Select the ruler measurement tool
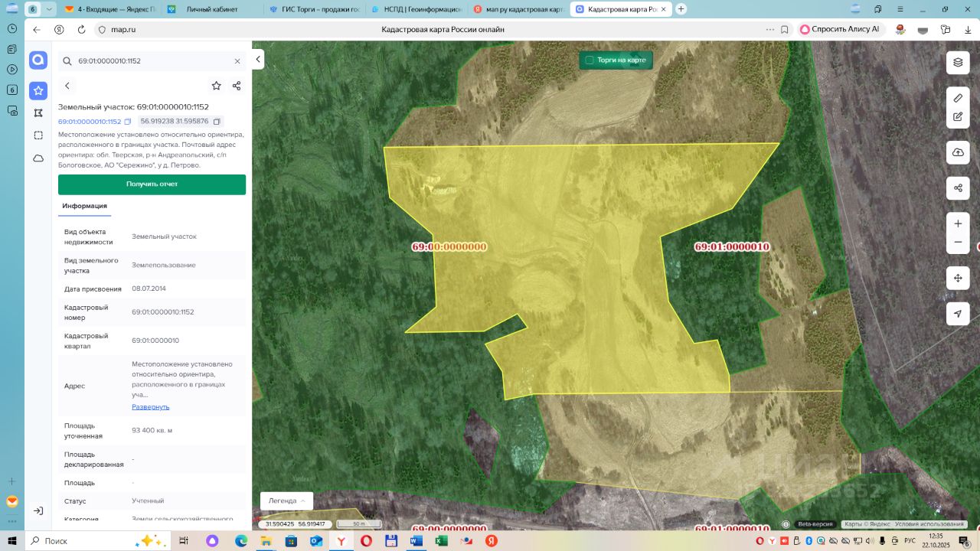The image size is (980, 551). pos(958,98)
